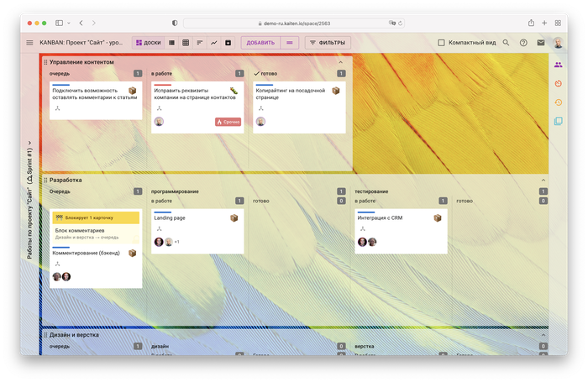Collapse the Управление контентом board
Image resolution: width=588 pixels, height=382 pixels.
click(340, 62)
